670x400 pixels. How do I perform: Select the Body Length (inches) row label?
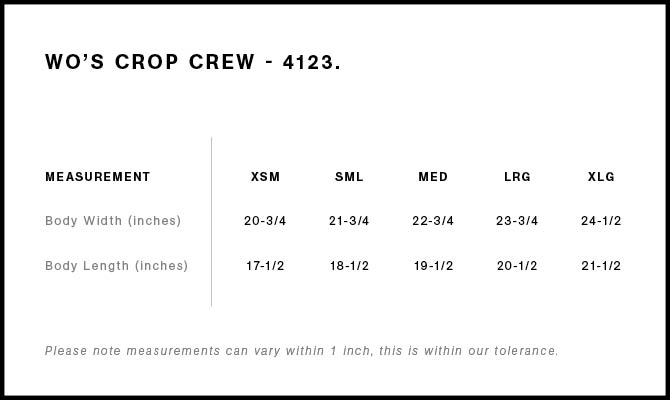coord(117,266)
